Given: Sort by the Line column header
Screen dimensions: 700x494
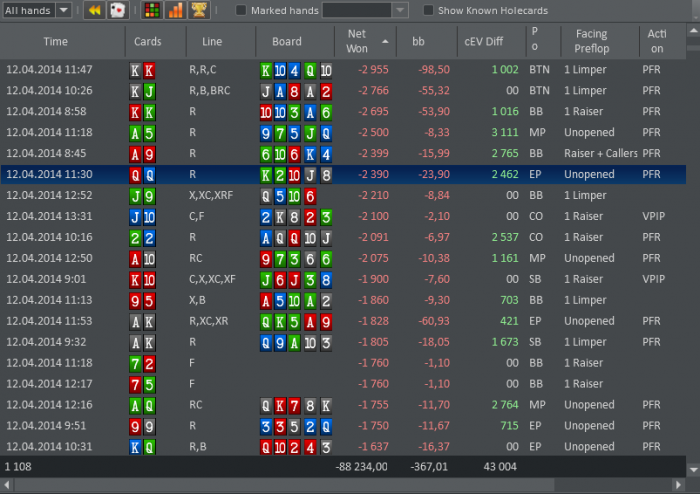Looking at the screenshot, I should click(221, 42).
